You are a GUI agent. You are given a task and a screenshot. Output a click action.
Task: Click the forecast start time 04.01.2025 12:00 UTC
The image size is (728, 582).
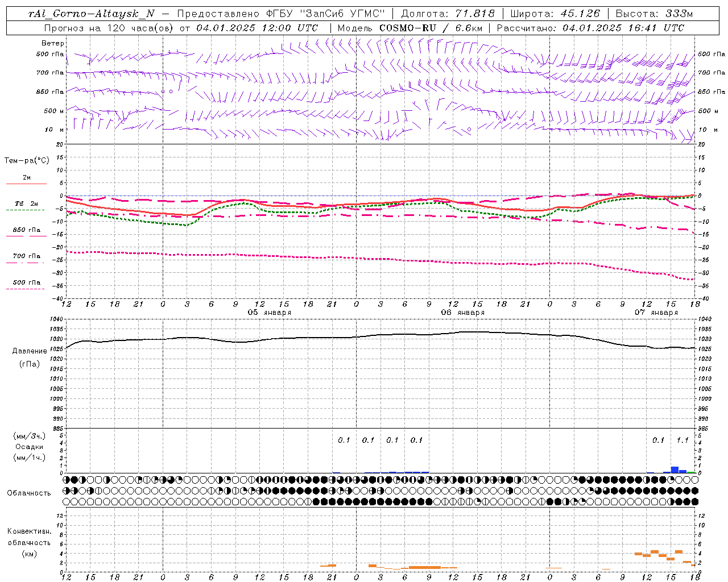pos(257,28)
